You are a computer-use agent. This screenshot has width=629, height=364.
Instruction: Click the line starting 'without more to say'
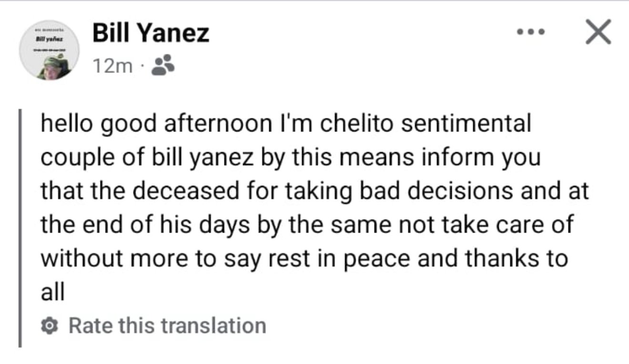(x=304, y=259)
